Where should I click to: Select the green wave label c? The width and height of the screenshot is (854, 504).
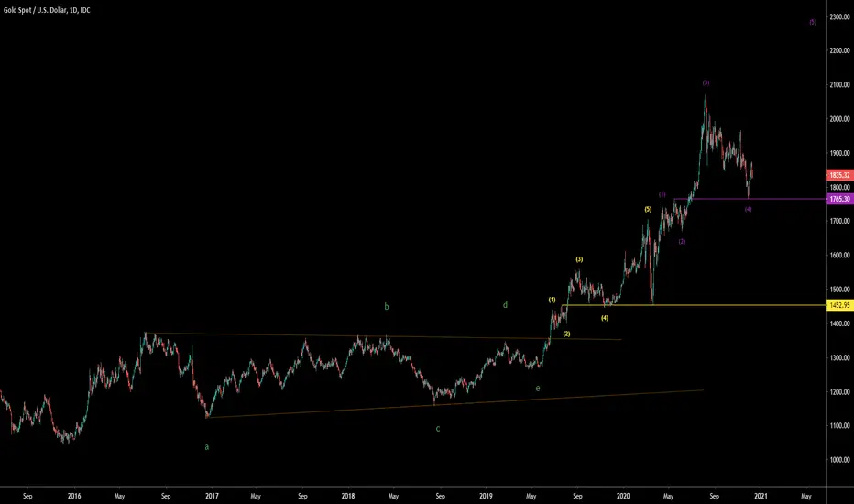(438, 429)
